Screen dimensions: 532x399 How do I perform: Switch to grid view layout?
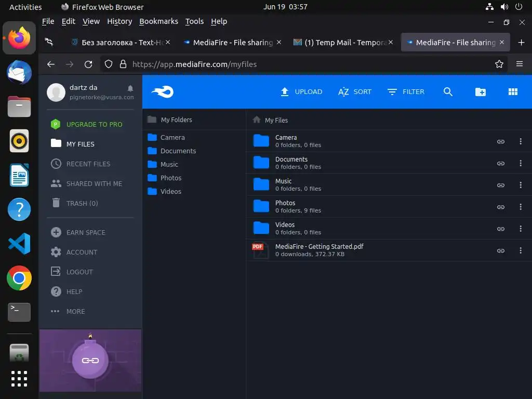pyautogui.click(x=513, y=91)
